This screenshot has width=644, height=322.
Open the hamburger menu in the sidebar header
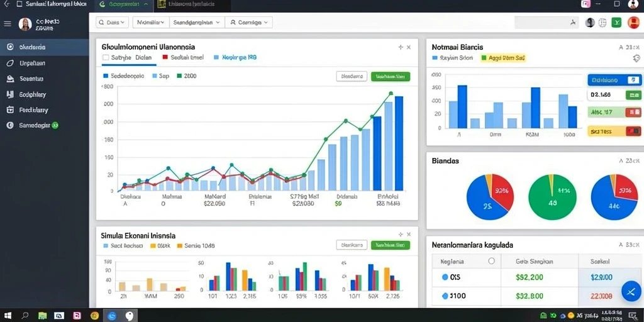(x=8, y=24)
